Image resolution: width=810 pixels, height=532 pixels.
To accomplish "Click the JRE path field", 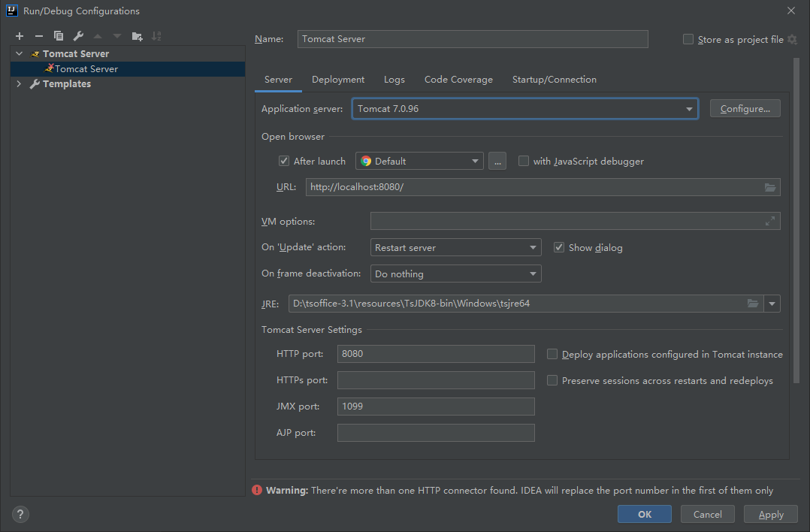I will pyautogui.click(x=526, y=304).
